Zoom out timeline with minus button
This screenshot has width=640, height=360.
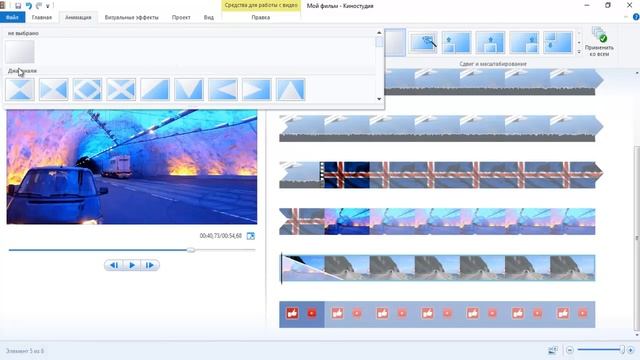[570, 350]
